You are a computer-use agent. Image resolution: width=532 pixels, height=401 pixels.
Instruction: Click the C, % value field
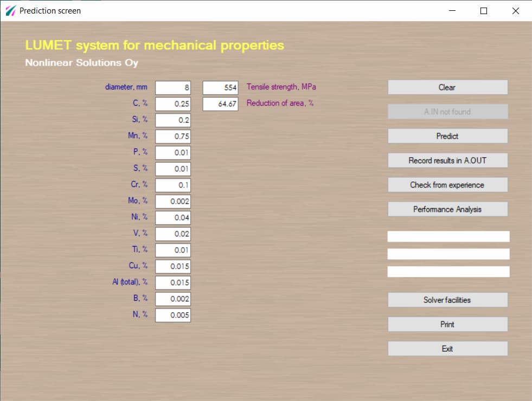(173, 104)
